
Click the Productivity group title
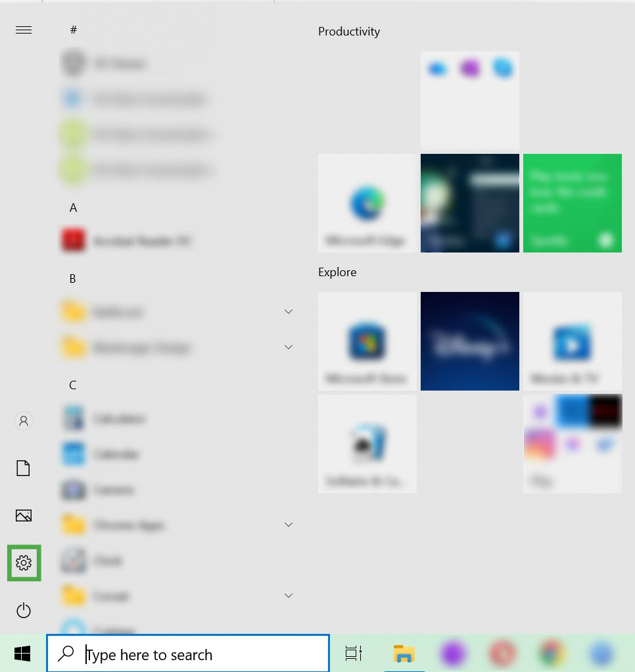click(349, 32)
